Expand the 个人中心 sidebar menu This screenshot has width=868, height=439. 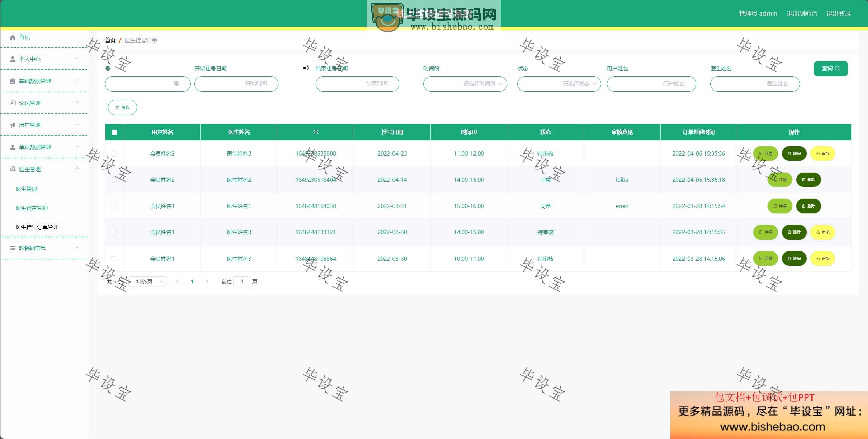(x=44, y=59)
